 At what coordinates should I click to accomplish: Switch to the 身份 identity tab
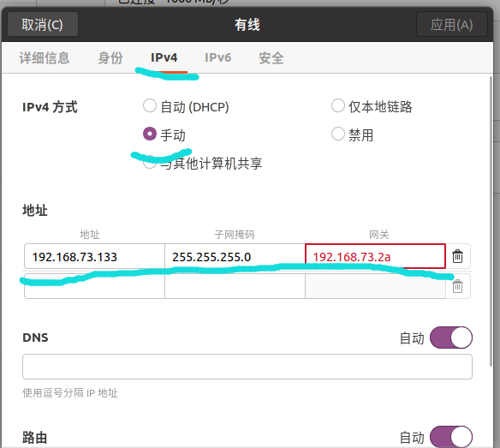(x=110, y=58)
